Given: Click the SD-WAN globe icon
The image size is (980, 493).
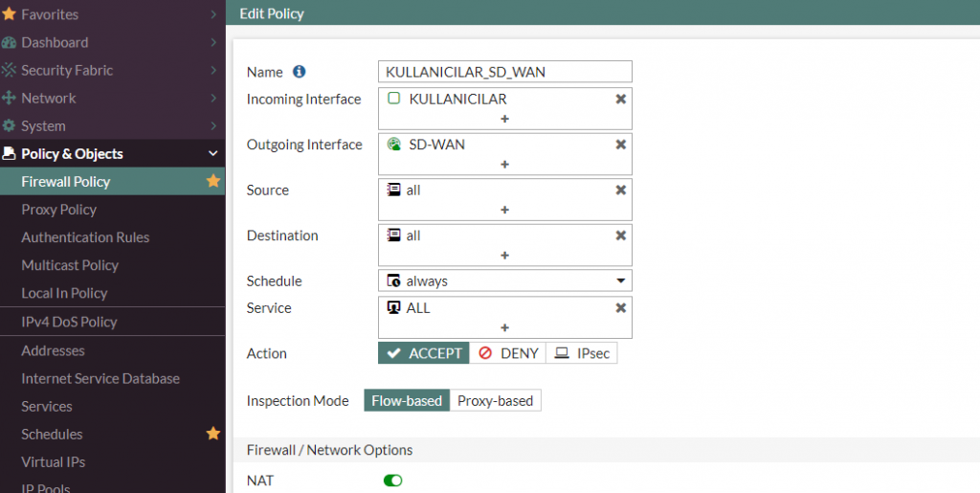Looking at the screenshot, I should pos(393,145).
